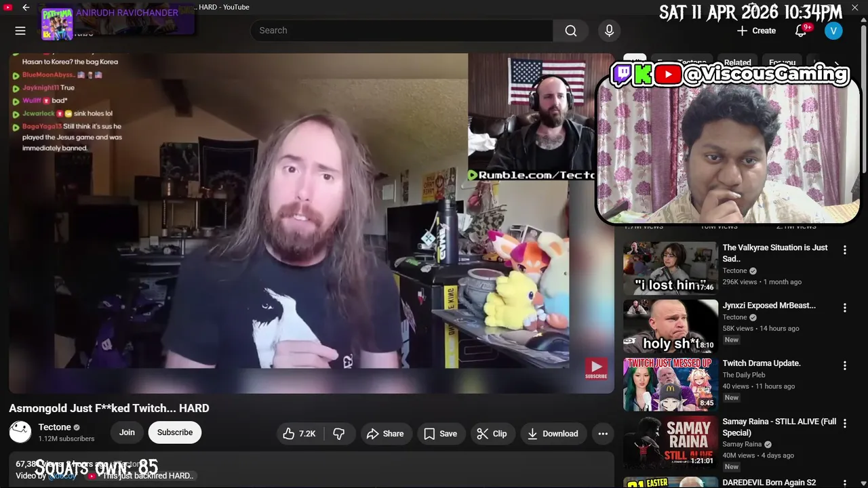
Task: Click '58K views • 14 hours ago' text
Action: click(761, 329)
